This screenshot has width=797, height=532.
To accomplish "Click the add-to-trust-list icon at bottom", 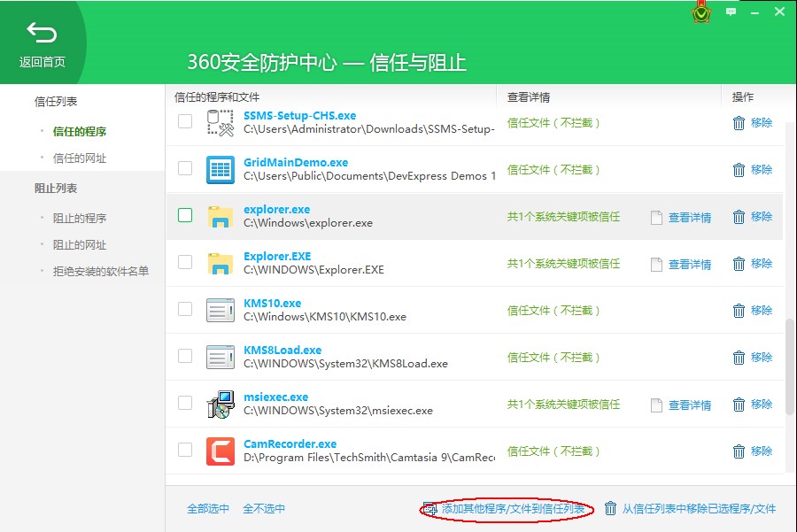I will (x=430, y=509).
